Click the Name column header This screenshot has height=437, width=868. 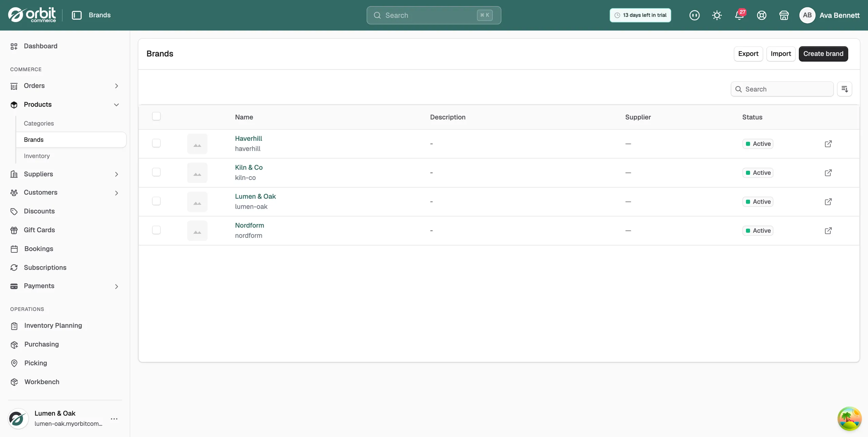tap(244, 117)
